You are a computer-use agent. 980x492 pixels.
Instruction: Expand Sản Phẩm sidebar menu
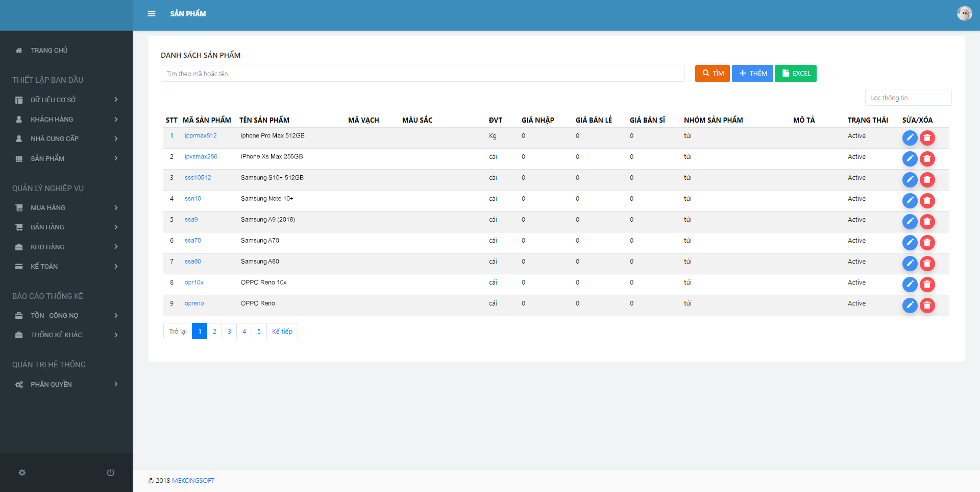(66, 158)
